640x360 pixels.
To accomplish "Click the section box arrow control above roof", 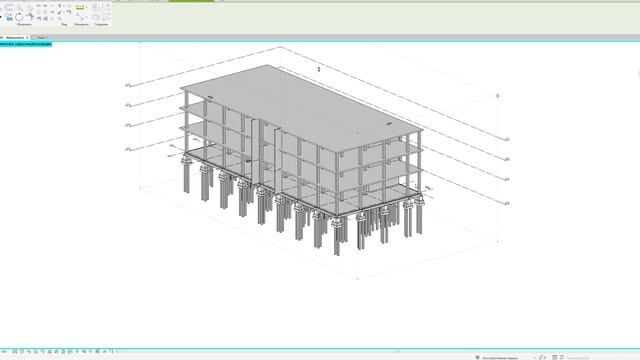I will point(319,69).
